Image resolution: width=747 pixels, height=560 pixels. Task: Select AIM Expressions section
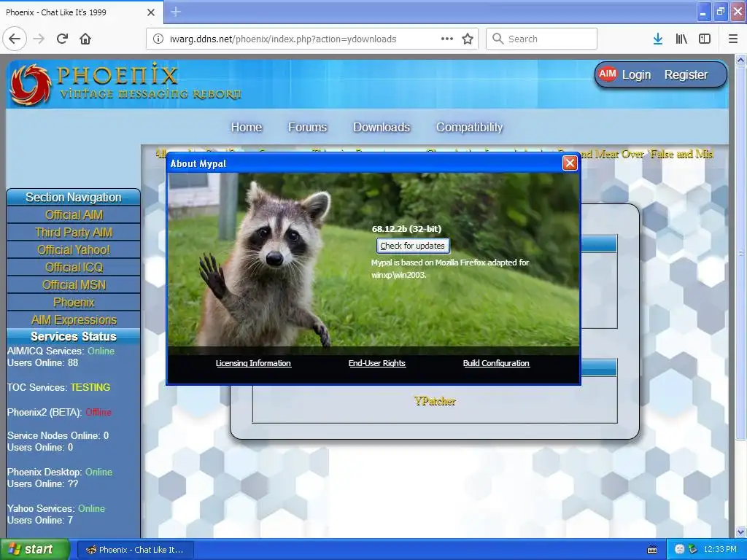74,320
